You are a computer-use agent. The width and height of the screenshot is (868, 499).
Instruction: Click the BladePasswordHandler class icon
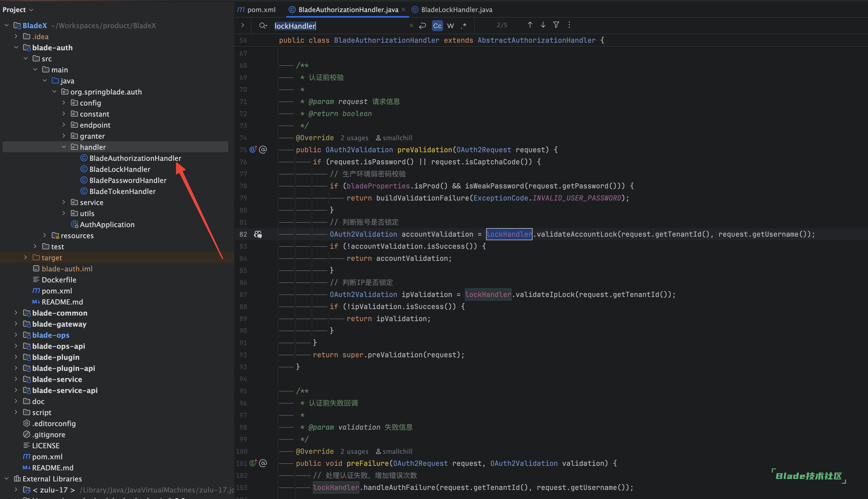[x=84, y=180]
